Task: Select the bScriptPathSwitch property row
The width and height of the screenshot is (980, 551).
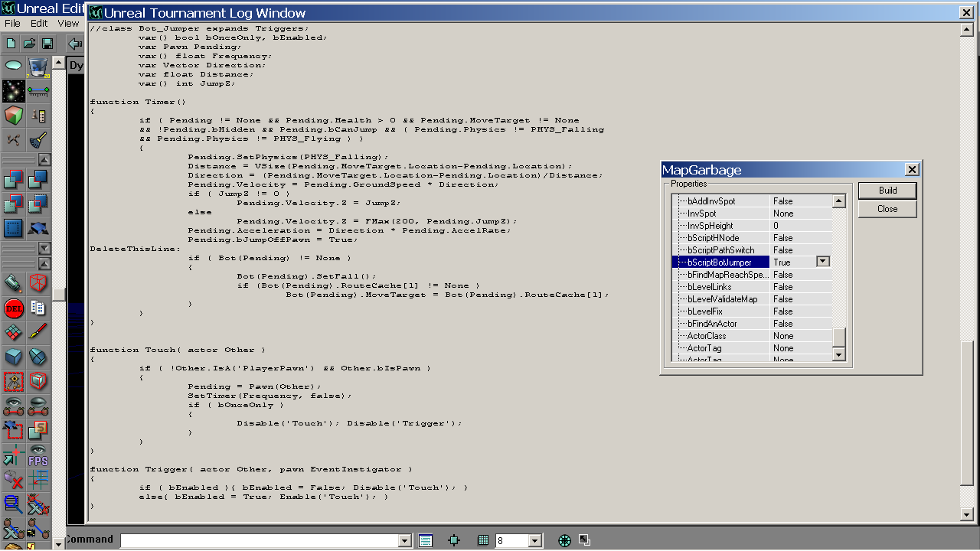Action: coord(752,250)
